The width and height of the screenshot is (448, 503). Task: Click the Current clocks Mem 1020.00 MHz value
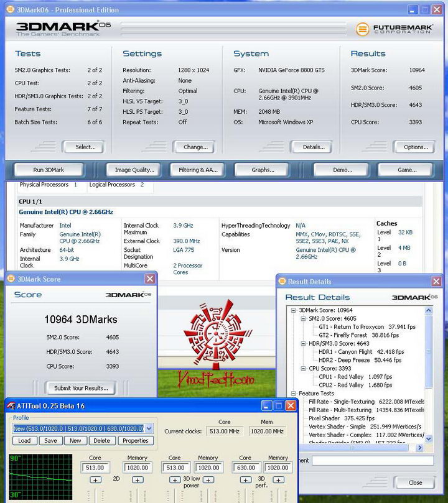[268, 431]
